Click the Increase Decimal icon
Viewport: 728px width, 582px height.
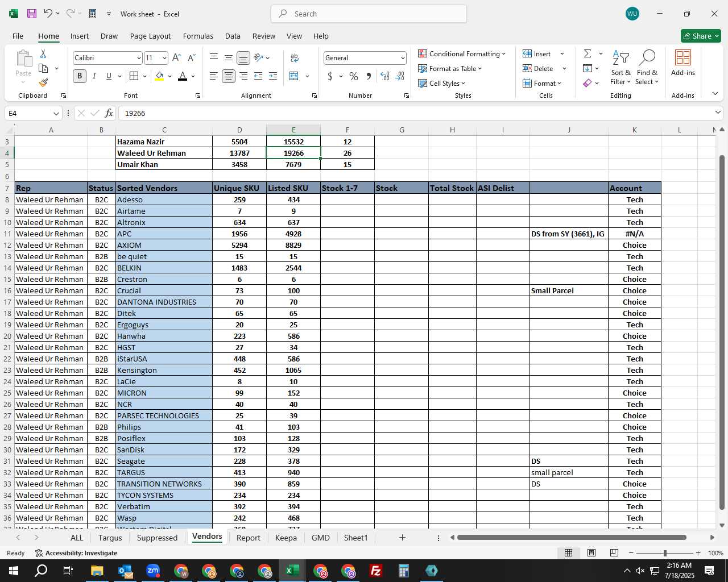point(385,76)
